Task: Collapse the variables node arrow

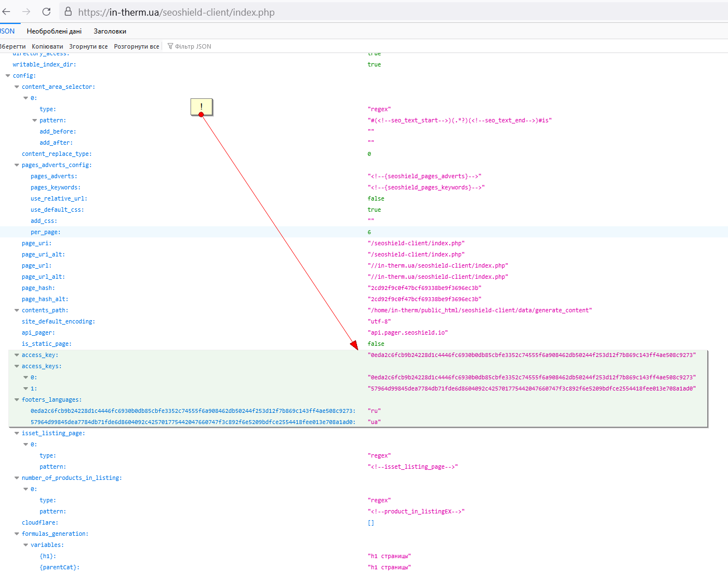Action: (x=26, y=545)
